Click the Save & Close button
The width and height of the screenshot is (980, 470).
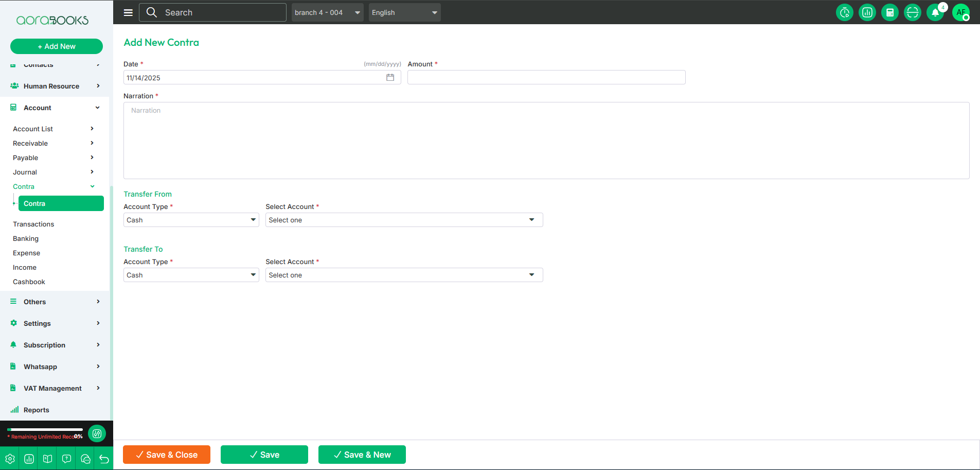point(167,455)
